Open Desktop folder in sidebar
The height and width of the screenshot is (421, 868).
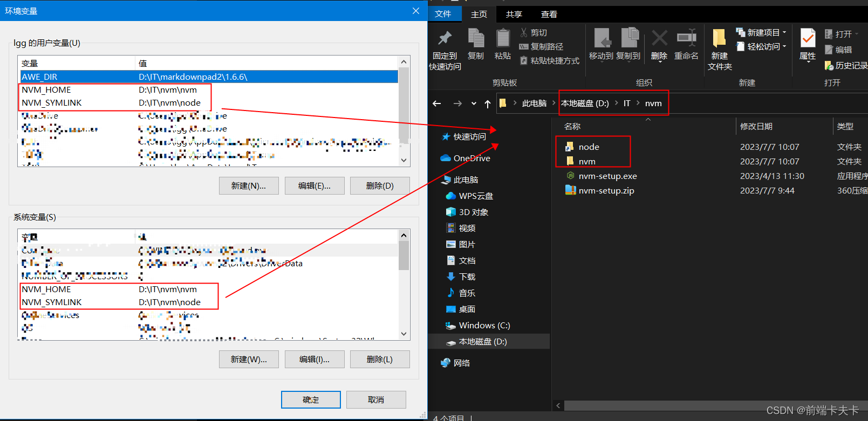coord(461,309)
